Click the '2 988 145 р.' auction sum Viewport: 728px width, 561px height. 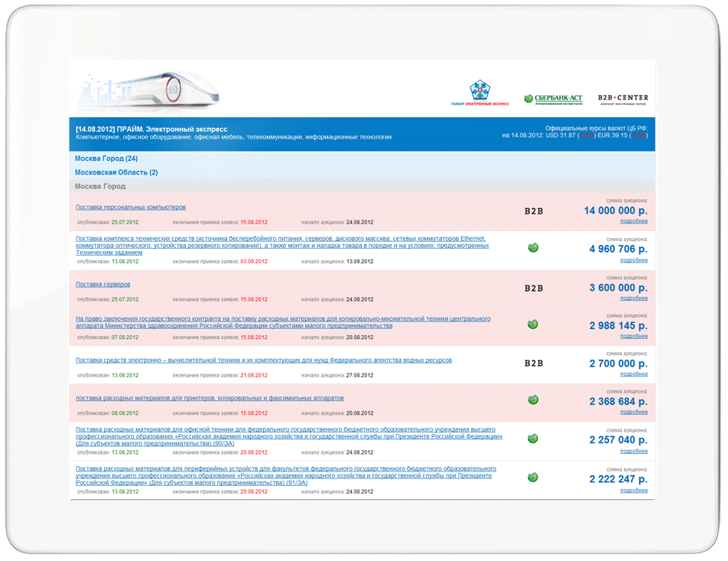[x=619, y=326]
